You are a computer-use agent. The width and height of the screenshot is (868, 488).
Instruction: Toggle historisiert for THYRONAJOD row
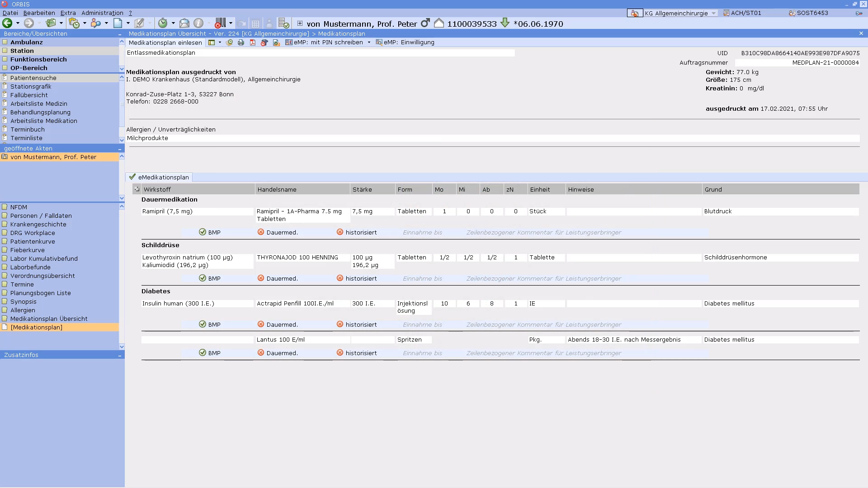(340, 278)
